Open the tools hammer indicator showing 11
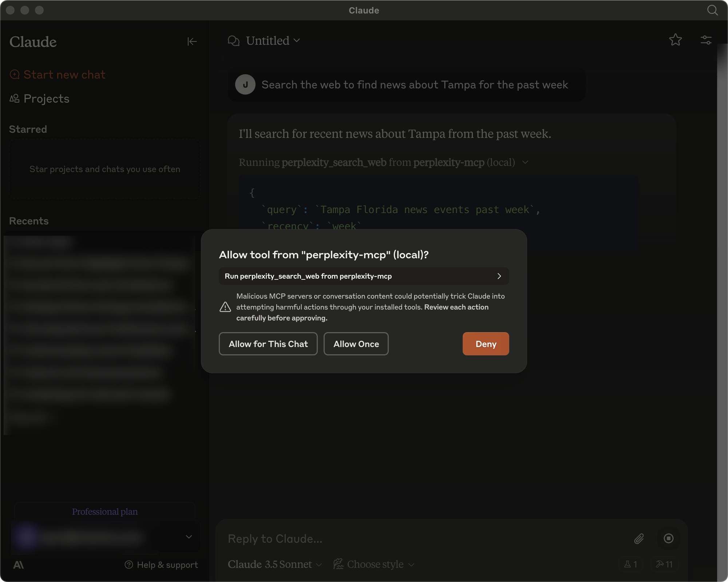This screenshot has height=582, width=728. click(664, 564)
